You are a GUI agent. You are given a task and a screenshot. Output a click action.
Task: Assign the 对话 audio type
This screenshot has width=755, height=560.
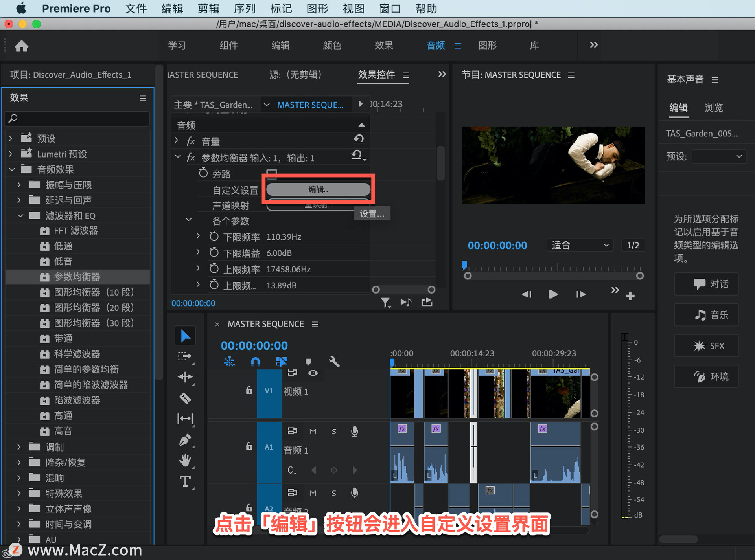(706, 284)
